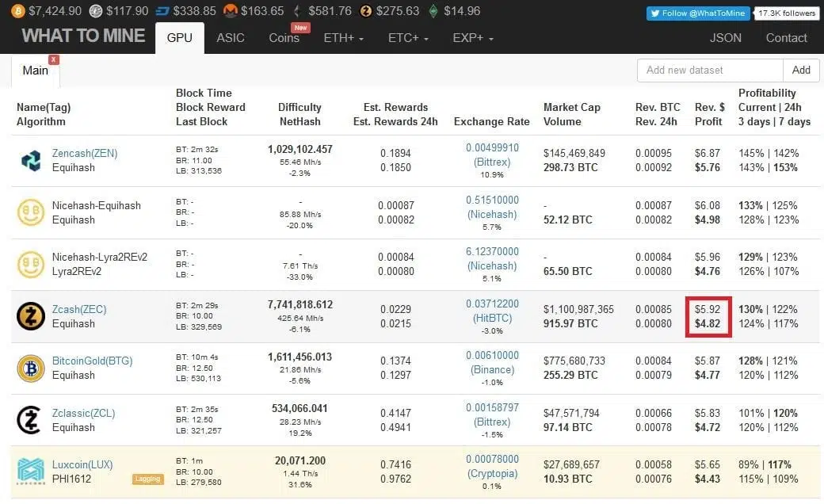Viewport: 824px width, 504px height.
Task: Click the difficulty value 534,066.041
Action: [x=300, y=408]
